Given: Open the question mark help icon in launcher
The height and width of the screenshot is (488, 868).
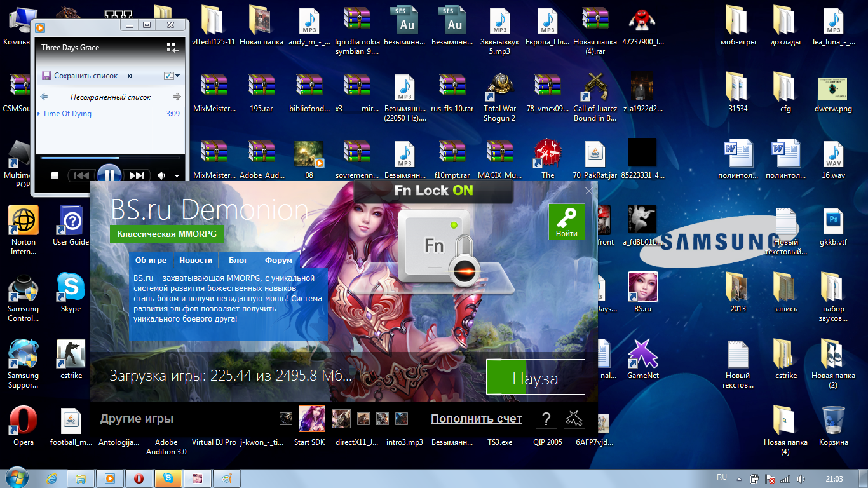Looking at the screenshot, I should pos(546,419).
